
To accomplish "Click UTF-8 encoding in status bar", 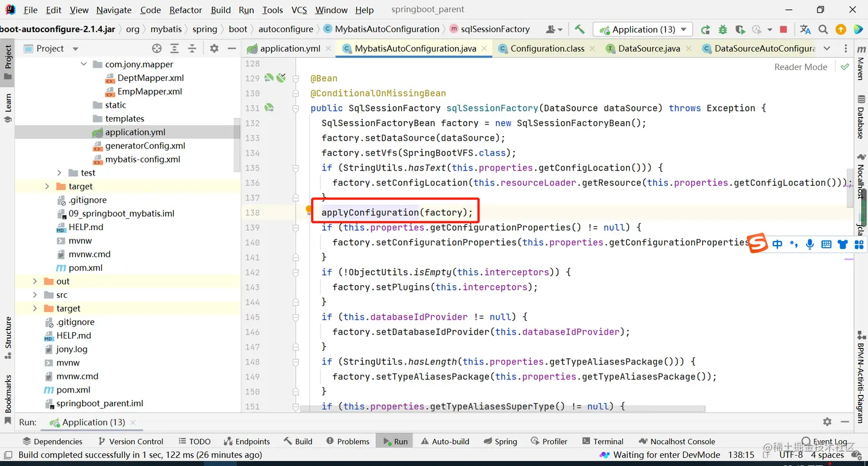I will [790, 455].
